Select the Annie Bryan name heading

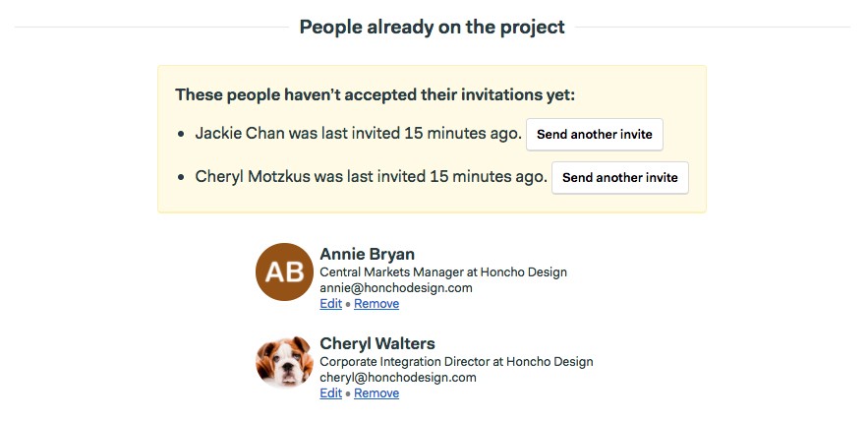coord(367,254)
